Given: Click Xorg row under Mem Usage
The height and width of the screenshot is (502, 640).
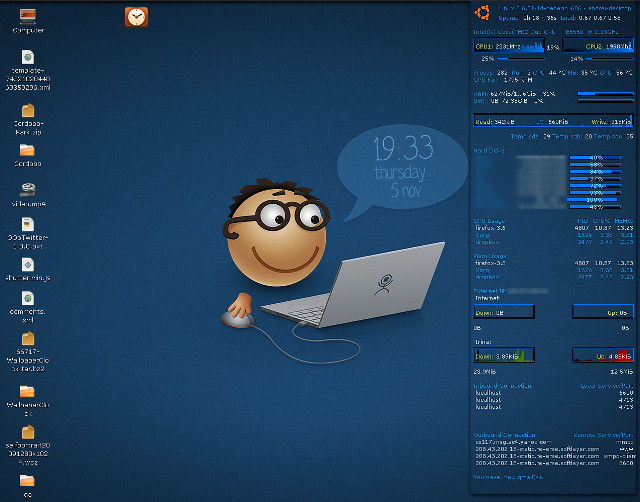Looking at the screenshot, I should tap(553, 270).
